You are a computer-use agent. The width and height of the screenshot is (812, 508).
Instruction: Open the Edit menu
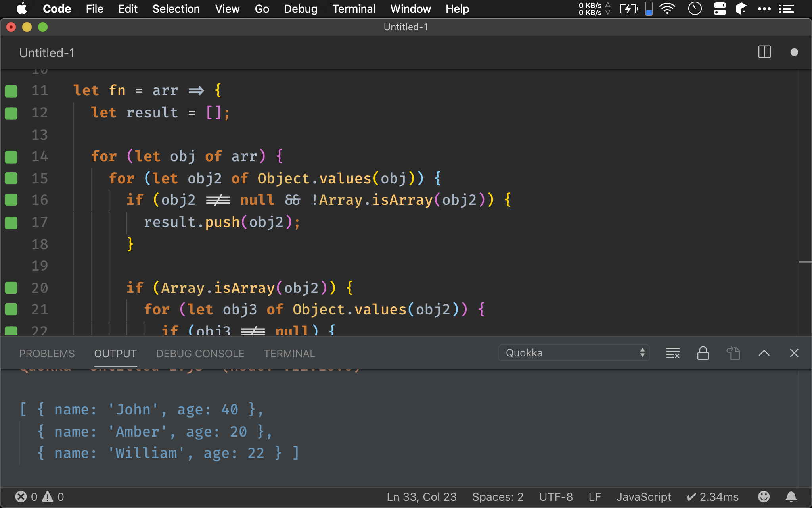pos(128,9)
